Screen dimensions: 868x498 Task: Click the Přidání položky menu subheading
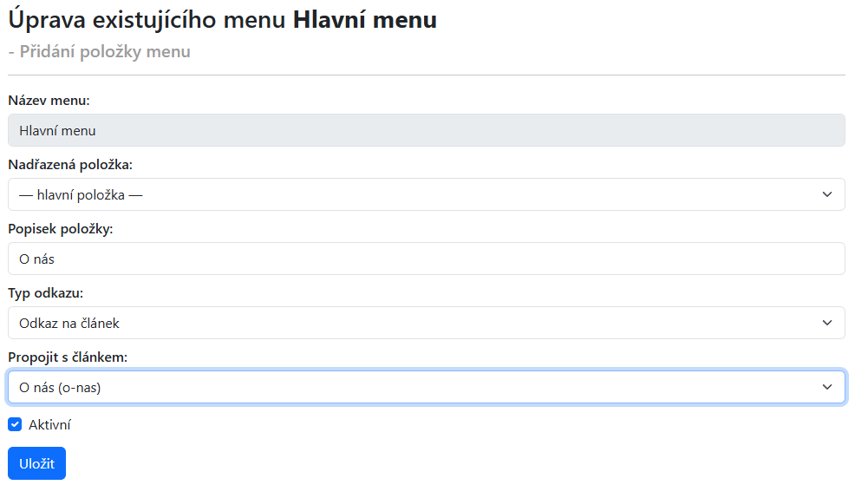pos(100,51)
